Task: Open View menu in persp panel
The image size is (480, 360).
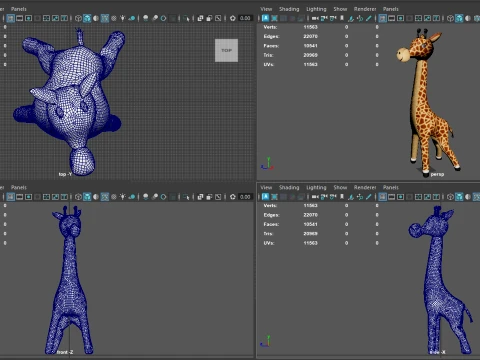Action: coord(266,9)
